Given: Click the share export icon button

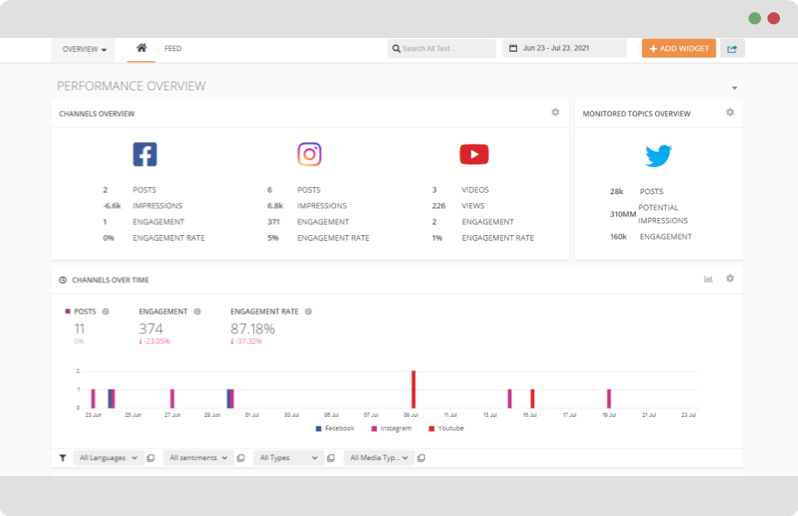Looking at the screenshot, I should point(732,49).
